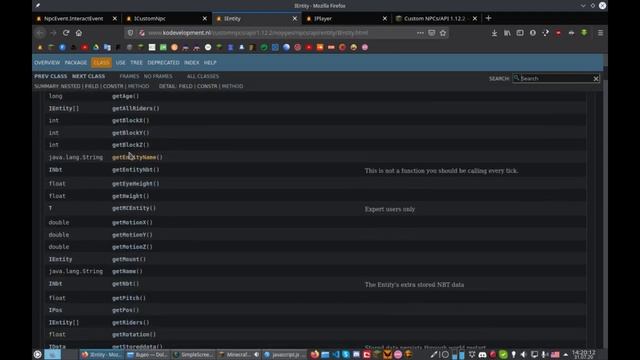Go back to the previous page

40,33
